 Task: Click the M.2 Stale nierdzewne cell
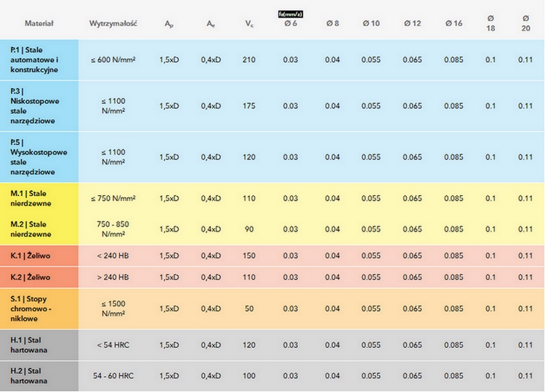coord(39,229)
